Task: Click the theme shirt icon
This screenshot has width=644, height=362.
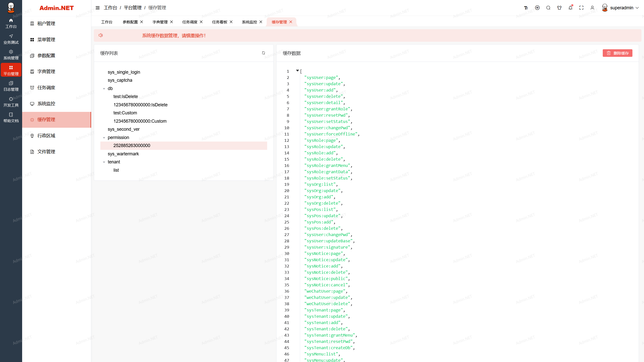Action: coord(559,8)
